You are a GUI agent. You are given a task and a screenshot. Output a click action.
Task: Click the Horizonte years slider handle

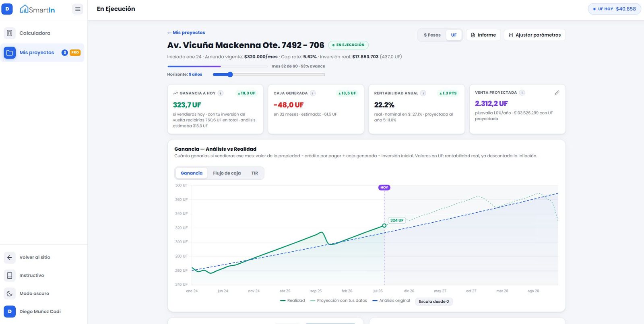coord(230,74)
